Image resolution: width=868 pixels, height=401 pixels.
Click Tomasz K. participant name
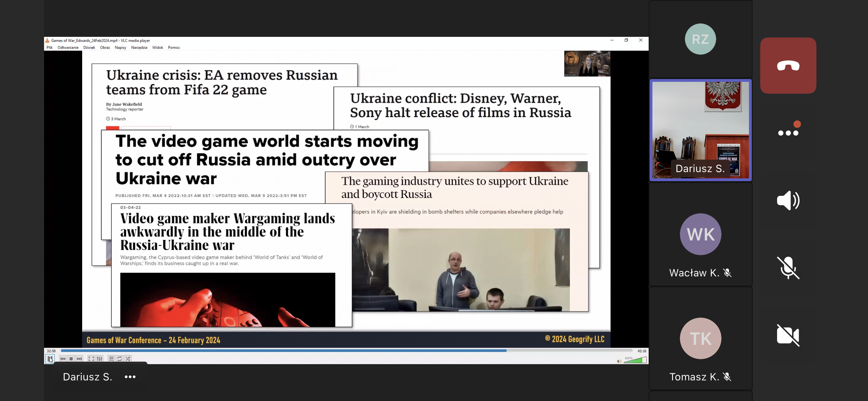tap(694, 377)
